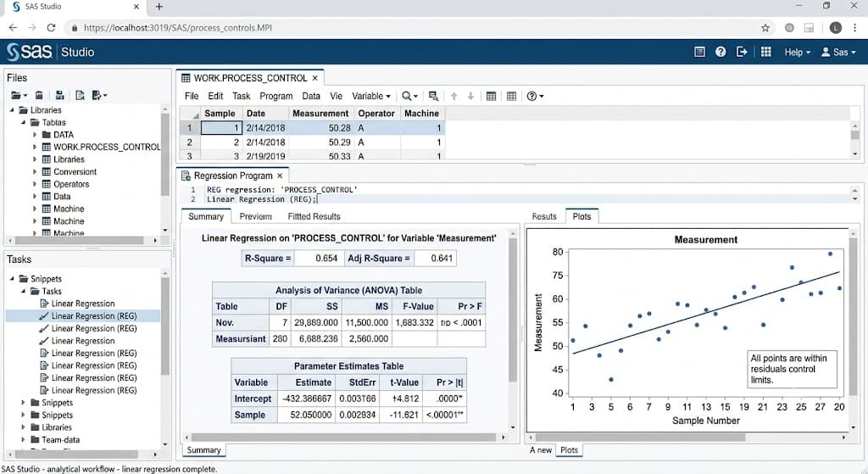Expand the Team-data folder

click(x=23, y=440)
